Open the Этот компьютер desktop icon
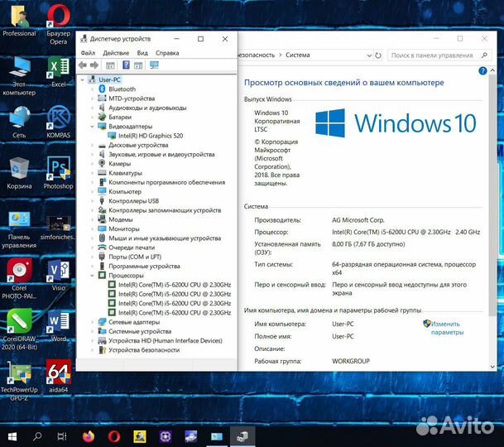 19,76
